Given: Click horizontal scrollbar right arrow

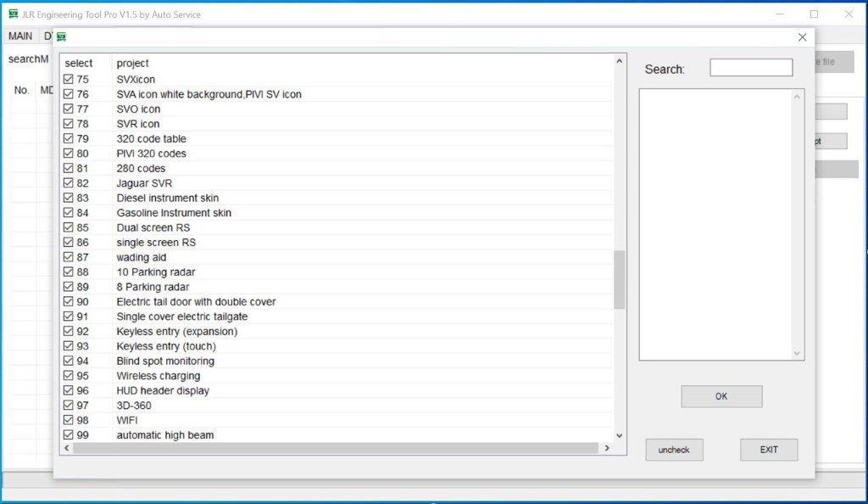Looking at the screenshot, I should click(607, 448).
